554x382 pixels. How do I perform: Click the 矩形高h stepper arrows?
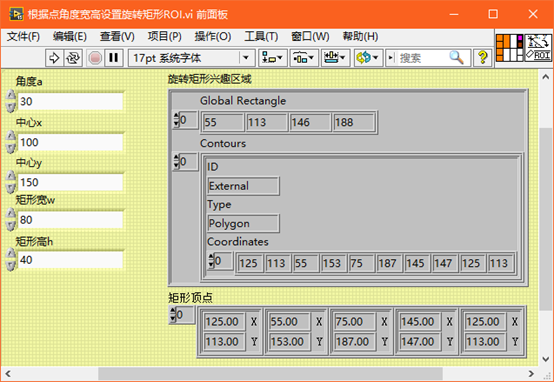(11, 260)
